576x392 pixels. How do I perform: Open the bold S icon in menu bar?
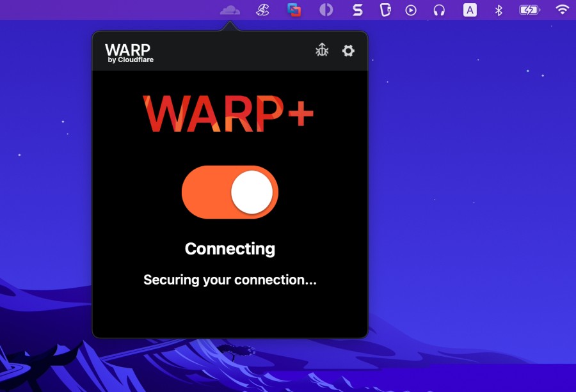357,10
